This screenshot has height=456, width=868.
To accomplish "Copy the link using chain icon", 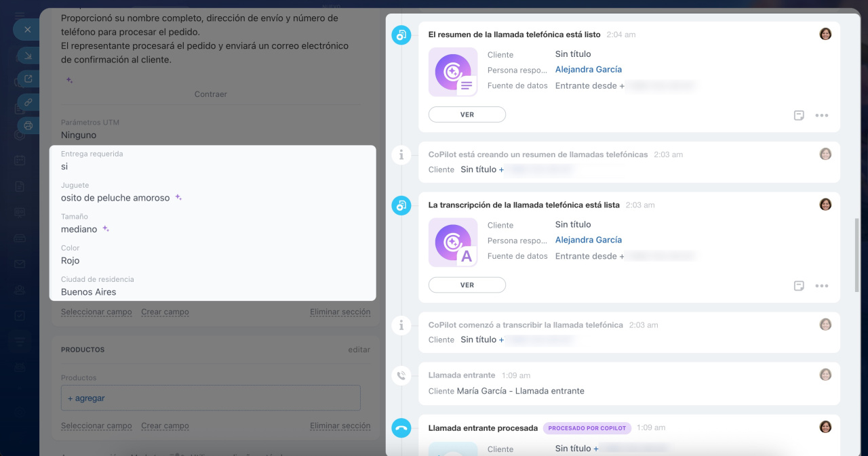I will (x=28, y=102).
